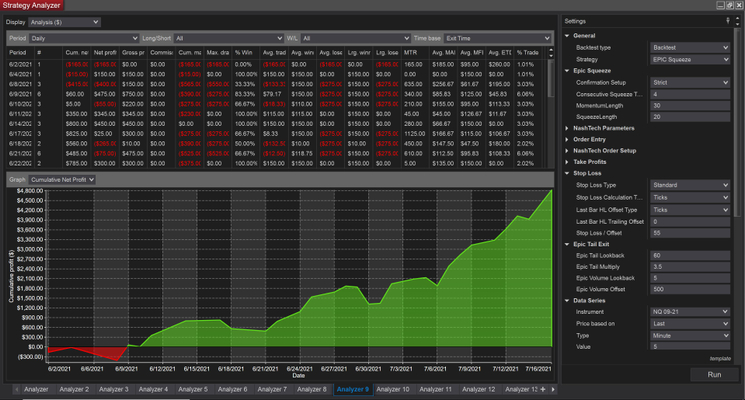The width and height of the screenshot is (745, 400).
Task: Collapse the General section arrow
Action: tap(567, 36)
